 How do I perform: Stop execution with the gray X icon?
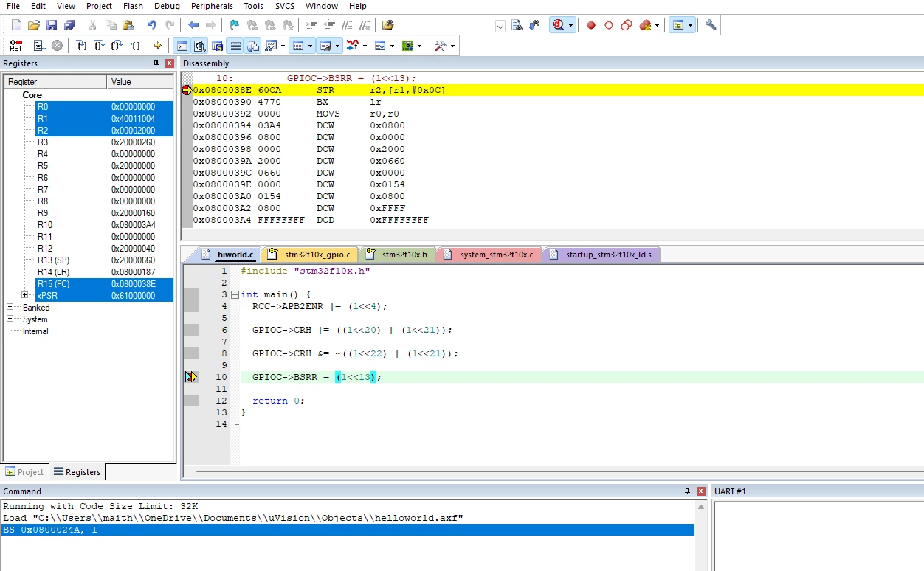tap(57, 46)
